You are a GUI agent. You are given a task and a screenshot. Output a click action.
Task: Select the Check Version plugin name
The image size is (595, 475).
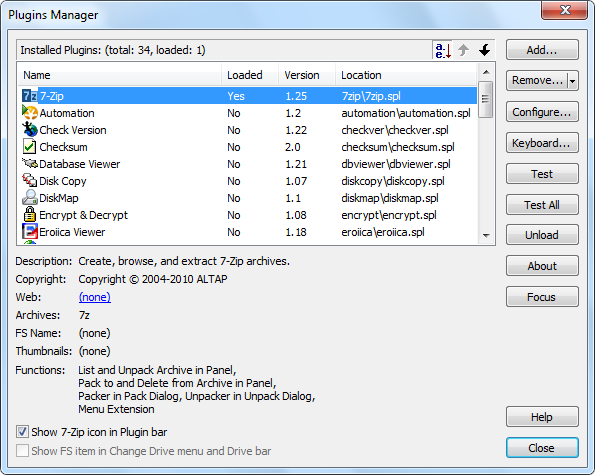click(73, 130)
